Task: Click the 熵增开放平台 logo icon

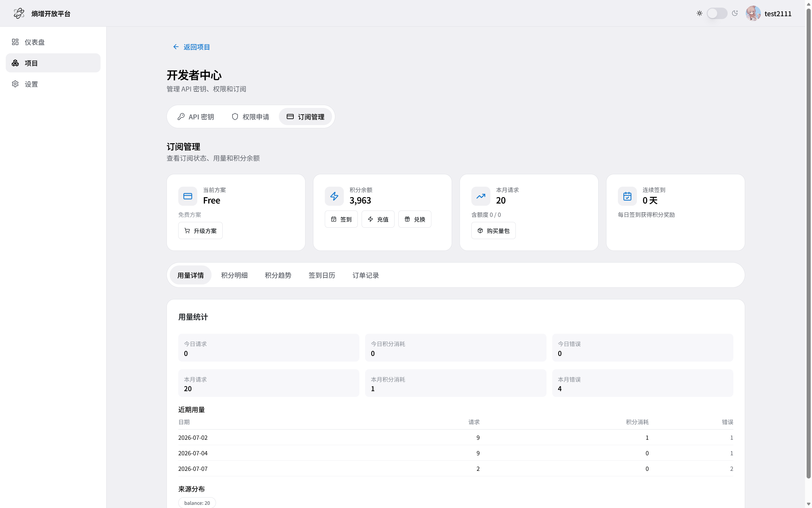Action: point(19,13)
